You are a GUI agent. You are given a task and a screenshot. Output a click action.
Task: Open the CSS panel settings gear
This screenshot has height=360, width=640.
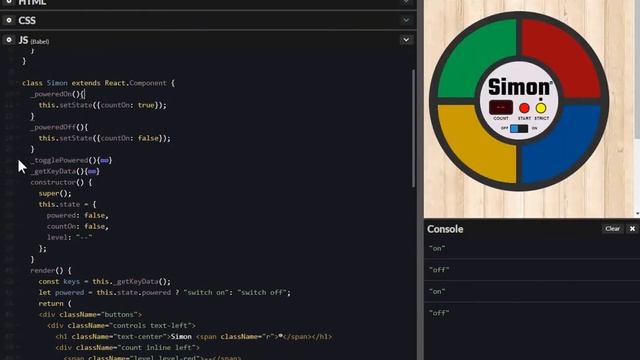(x=9, y=20)
